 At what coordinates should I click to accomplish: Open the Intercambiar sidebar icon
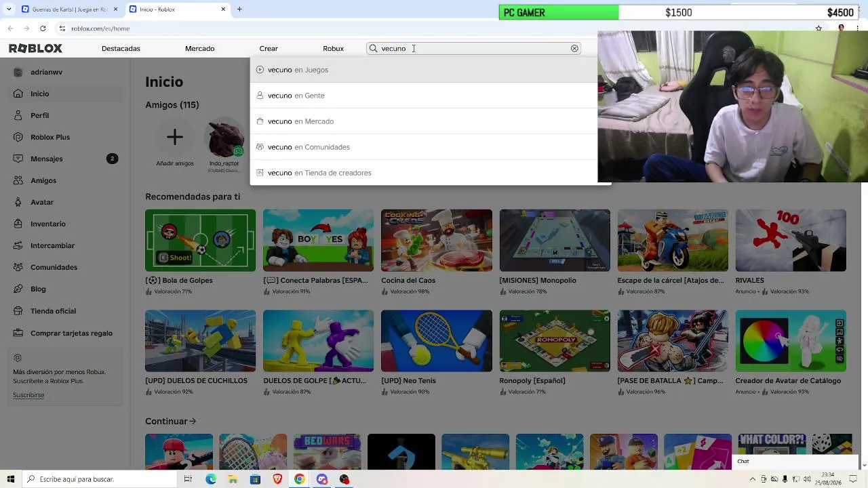coord(18,245)
